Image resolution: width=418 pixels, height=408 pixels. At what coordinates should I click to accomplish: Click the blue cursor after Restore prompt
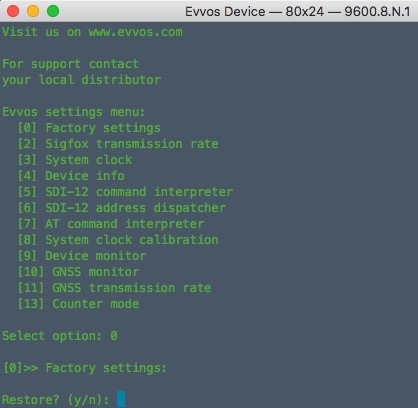pyautogui.click(x=121, y=399)
